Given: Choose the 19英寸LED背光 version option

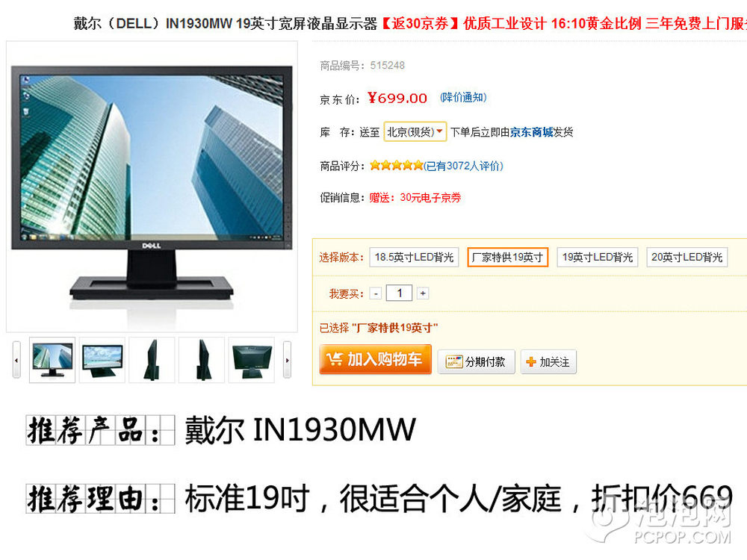Looking at the screenshot, I should coord(598,258).
